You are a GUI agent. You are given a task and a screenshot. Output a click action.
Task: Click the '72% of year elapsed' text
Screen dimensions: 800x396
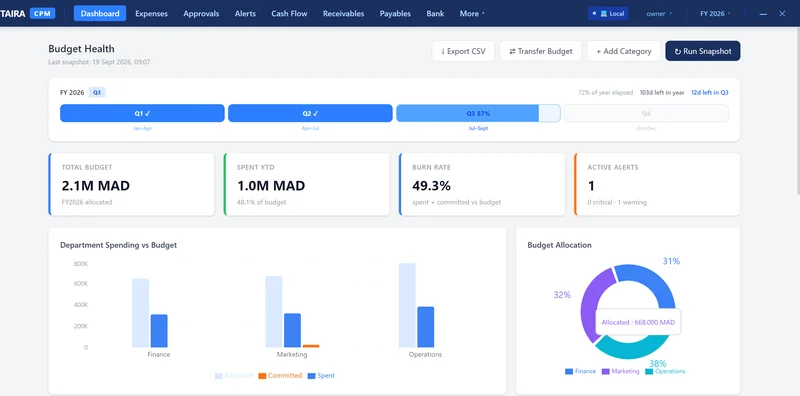(x=606, y=92)
